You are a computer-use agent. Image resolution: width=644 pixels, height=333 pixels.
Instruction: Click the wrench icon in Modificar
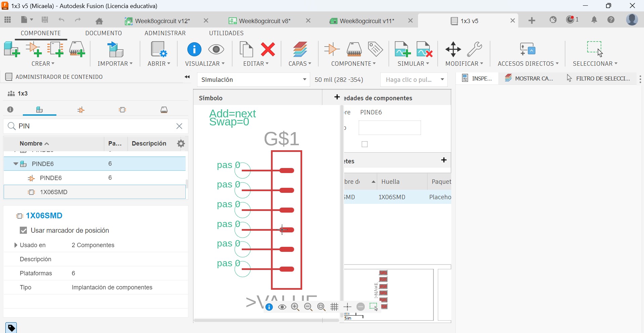tap(475, 49)
